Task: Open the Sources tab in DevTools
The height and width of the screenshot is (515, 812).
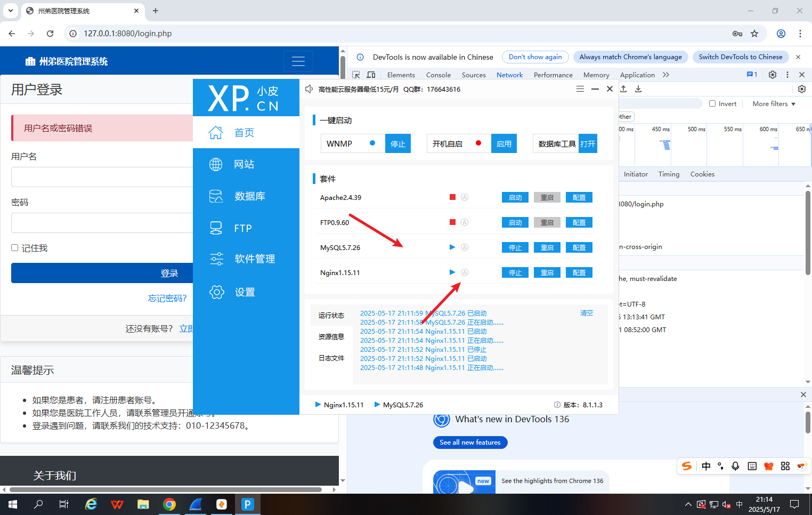Action: [474, 75]
